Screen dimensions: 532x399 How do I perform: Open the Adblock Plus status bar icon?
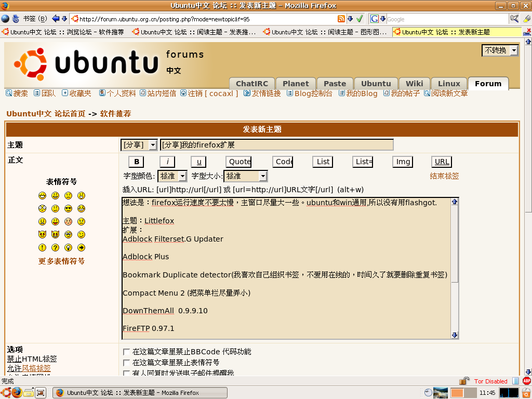click(527, 381)
